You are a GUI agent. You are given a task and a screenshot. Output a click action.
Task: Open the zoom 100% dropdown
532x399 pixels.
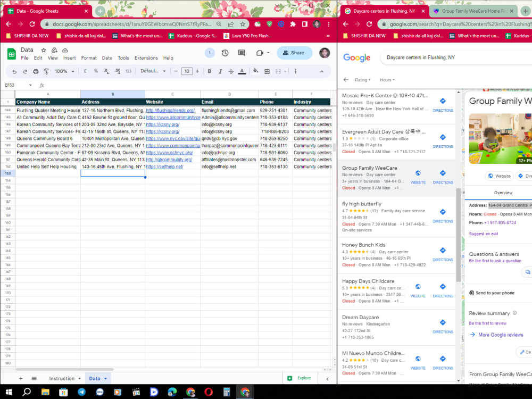[64, 72]
